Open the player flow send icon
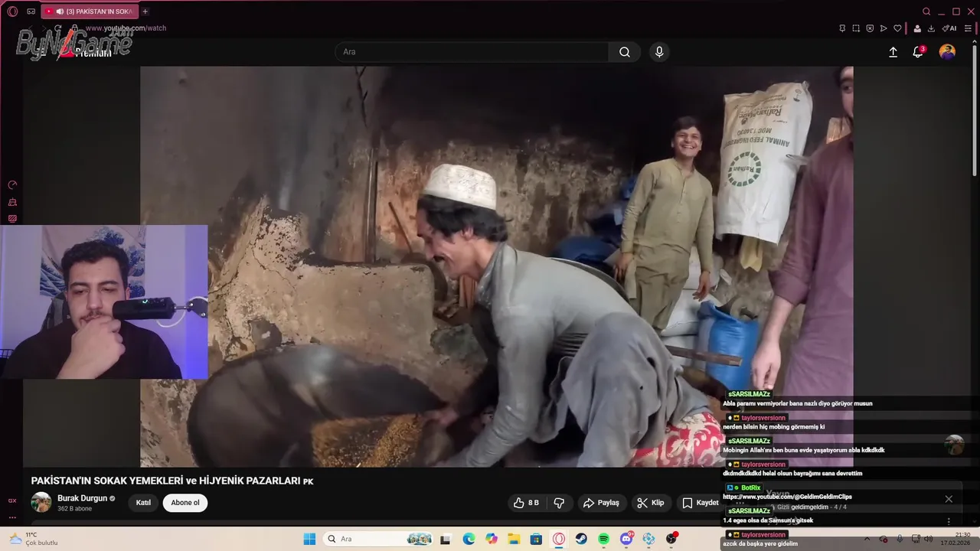Viewport: 980px width, 551px height. [x=884, y=28]
